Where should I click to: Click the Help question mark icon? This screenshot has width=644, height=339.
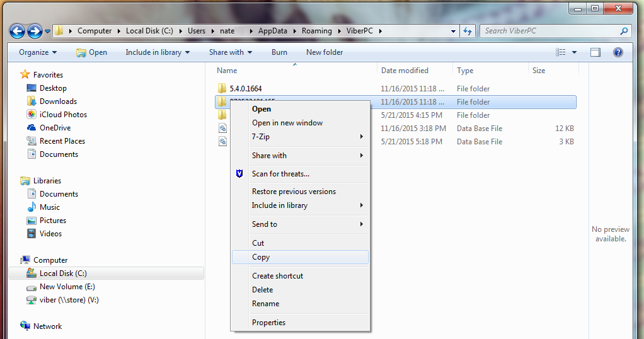tap(618, 52)
